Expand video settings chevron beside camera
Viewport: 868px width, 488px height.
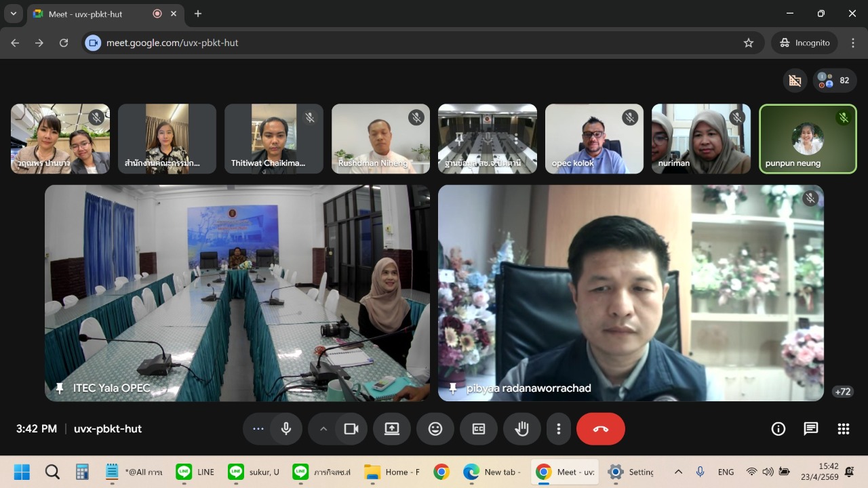click(323, 429)
